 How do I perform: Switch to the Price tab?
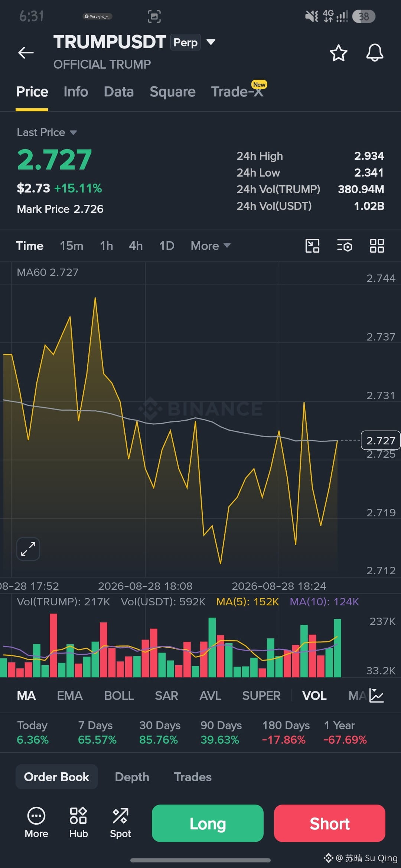(32, 92)
